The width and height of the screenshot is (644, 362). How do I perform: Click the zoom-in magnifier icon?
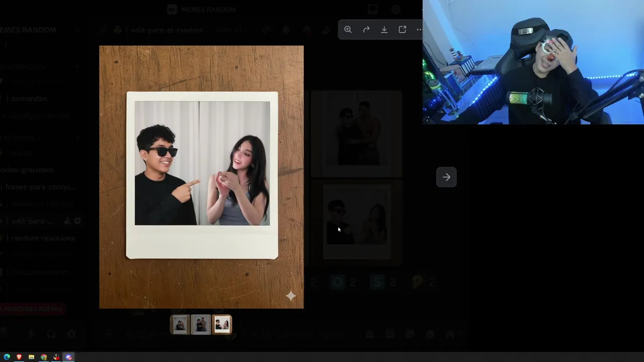tap(348, 30)
